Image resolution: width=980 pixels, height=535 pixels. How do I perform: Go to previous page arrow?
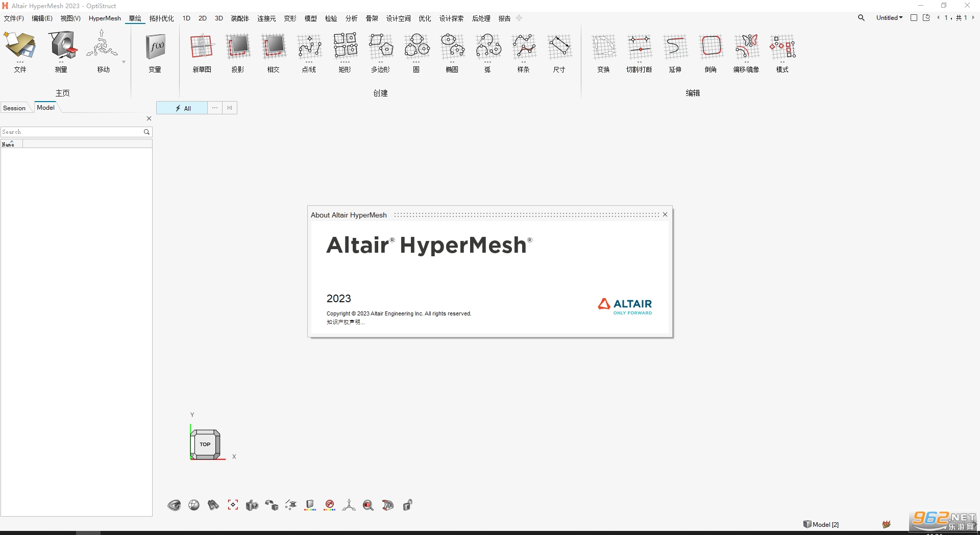click(x=938, y=18)
